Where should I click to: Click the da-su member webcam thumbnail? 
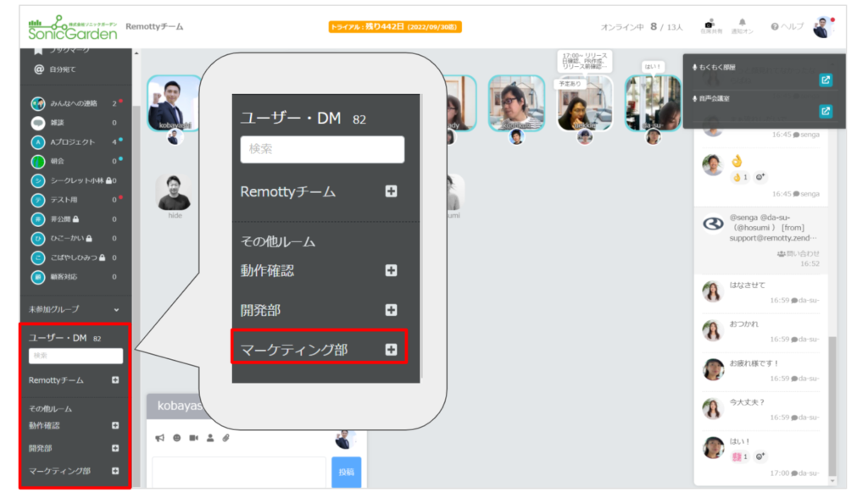coord(654,103)
